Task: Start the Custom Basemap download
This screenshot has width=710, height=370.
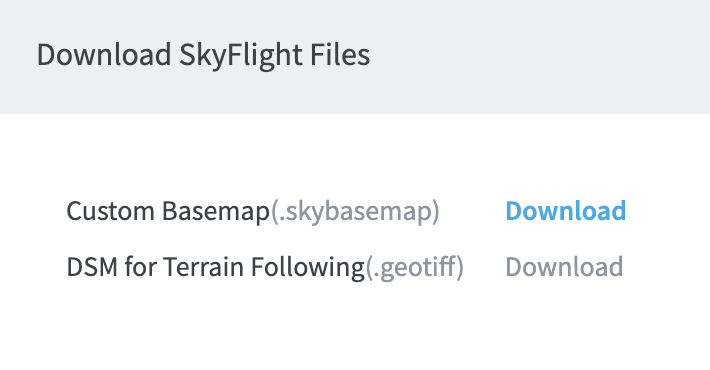Action: [566, 211]
